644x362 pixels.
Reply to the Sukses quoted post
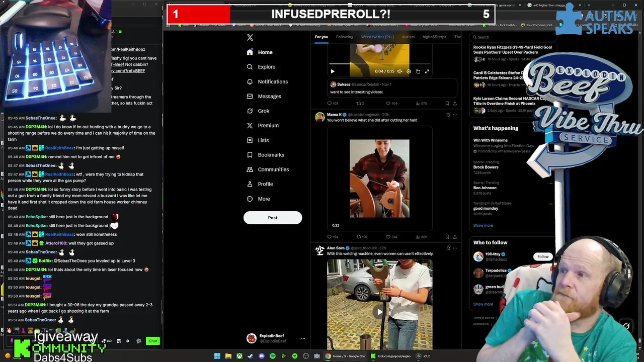click(x=330, y=103)
